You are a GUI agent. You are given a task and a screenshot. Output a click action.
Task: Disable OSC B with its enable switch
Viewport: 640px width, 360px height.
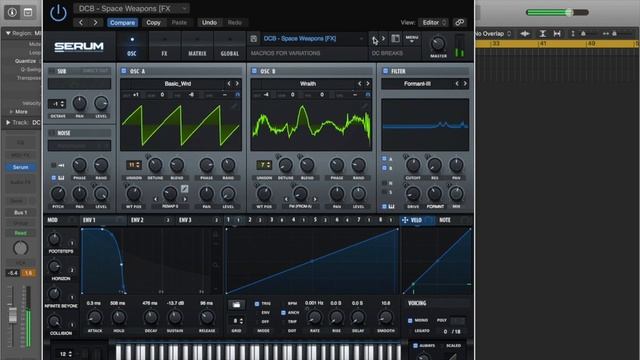[254, 71]
